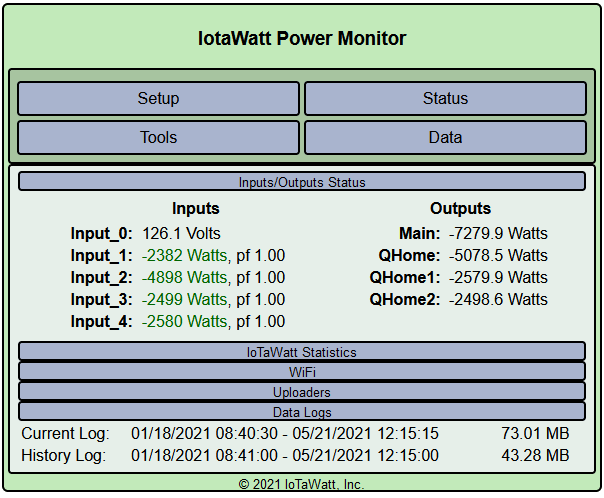Click the IotaWatt Power Monitor title
This screenshot has width=604, height=498.
tap(302, 38)
